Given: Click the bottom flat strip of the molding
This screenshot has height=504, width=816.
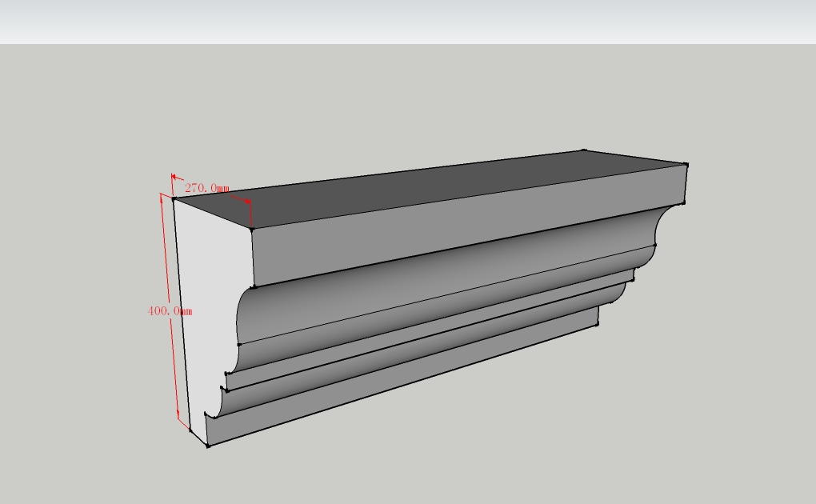Looking at the screenshot, I should 401,378.
